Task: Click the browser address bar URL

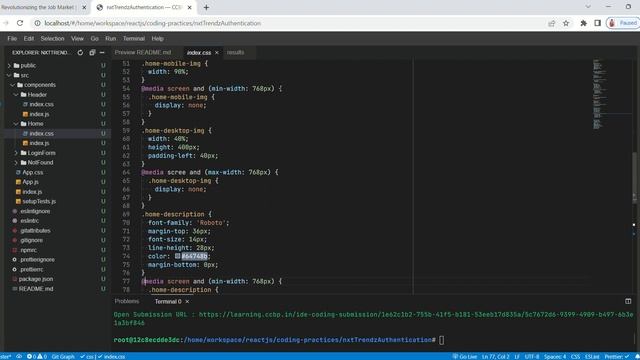Action: point(153,23)
